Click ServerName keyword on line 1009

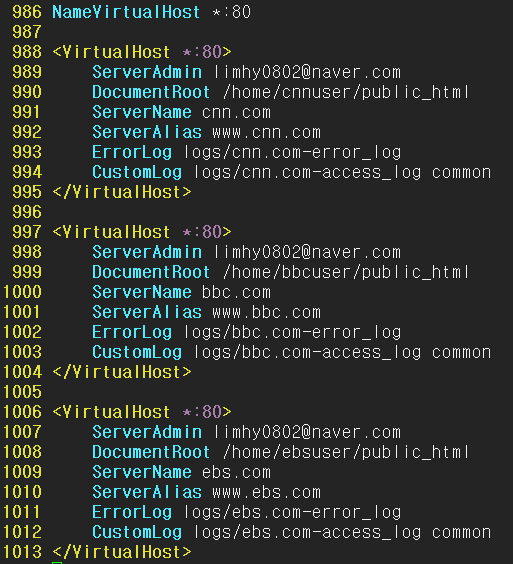pos(142,472)
